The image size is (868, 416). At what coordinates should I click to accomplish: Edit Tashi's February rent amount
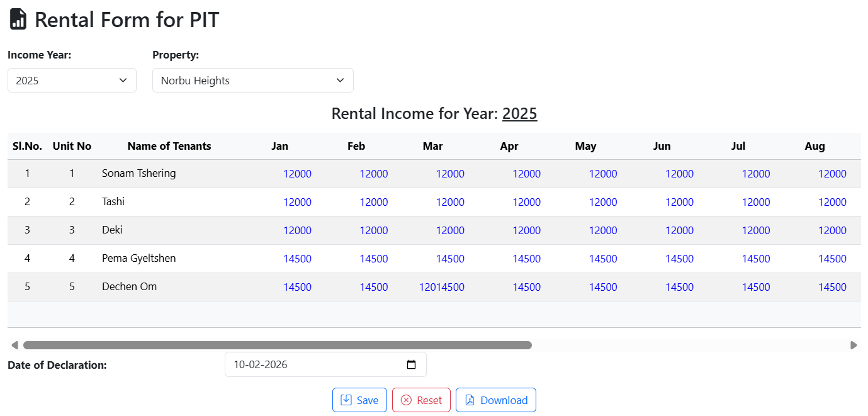click(373, 202)
